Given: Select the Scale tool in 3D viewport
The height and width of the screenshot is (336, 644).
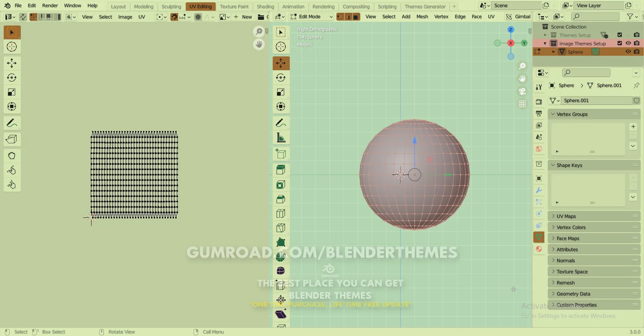Looking at the screenshot, I should [x=281, y=92].
